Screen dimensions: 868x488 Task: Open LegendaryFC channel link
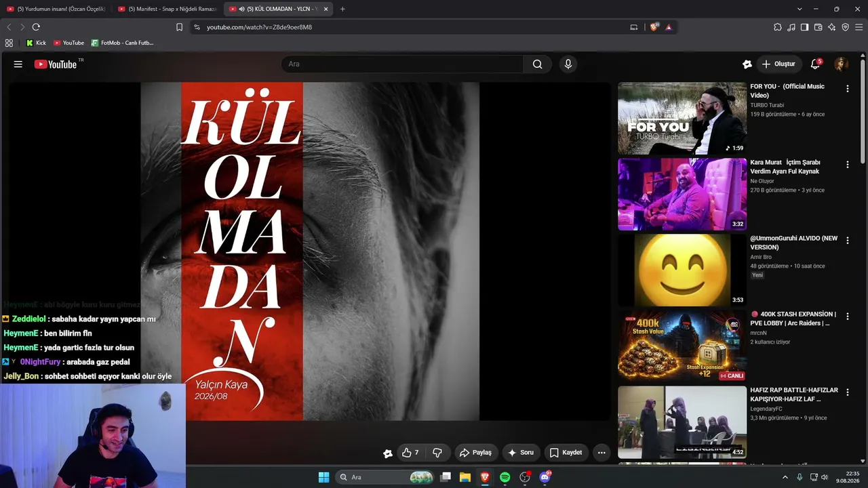766,409
